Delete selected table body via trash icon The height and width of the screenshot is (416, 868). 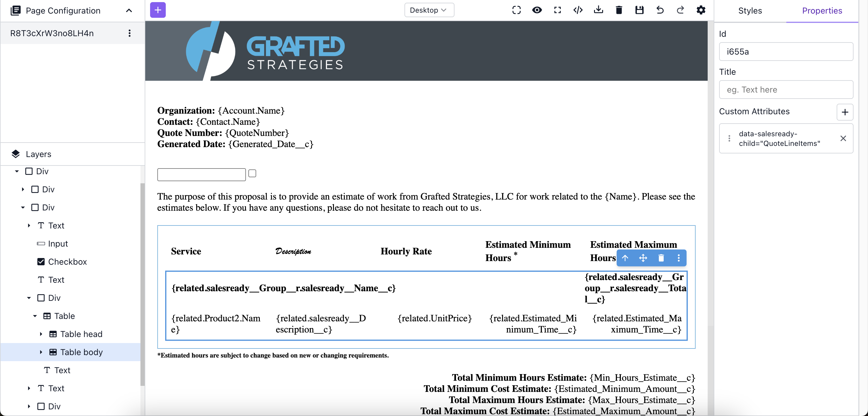coord(661,258)
